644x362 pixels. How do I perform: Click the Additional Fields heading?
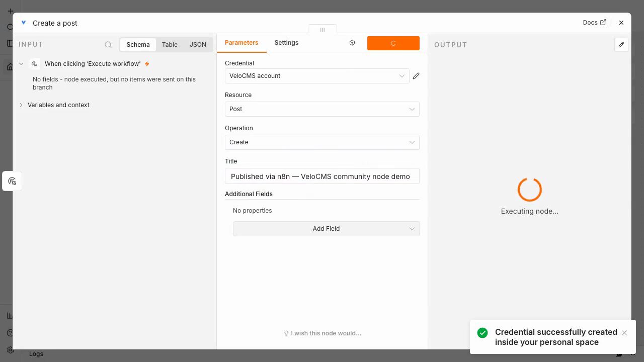[x=249, y=194]
